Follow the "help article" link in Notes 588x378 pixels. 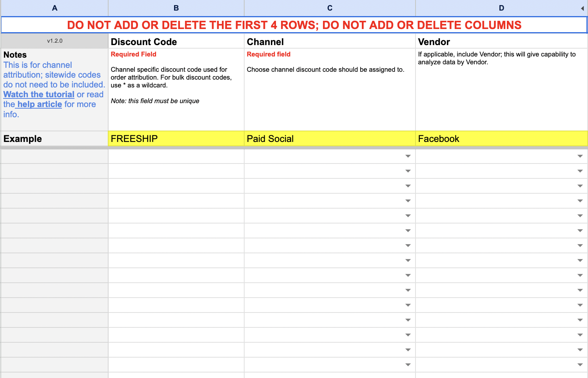39,104
